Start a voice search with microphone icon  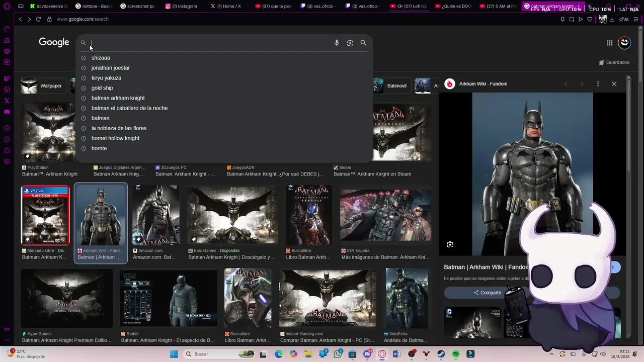[x=337, y=43]
